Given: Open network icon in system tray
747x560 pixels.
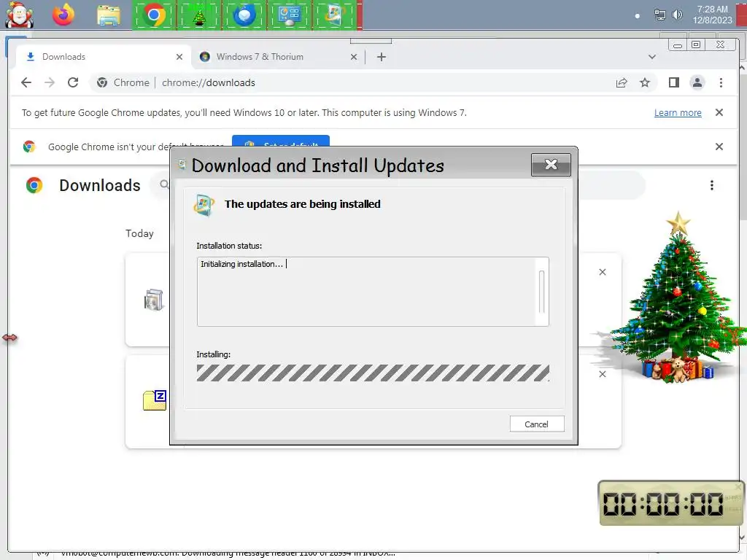Looking at the screenshot, I should (x=659, y=15).
